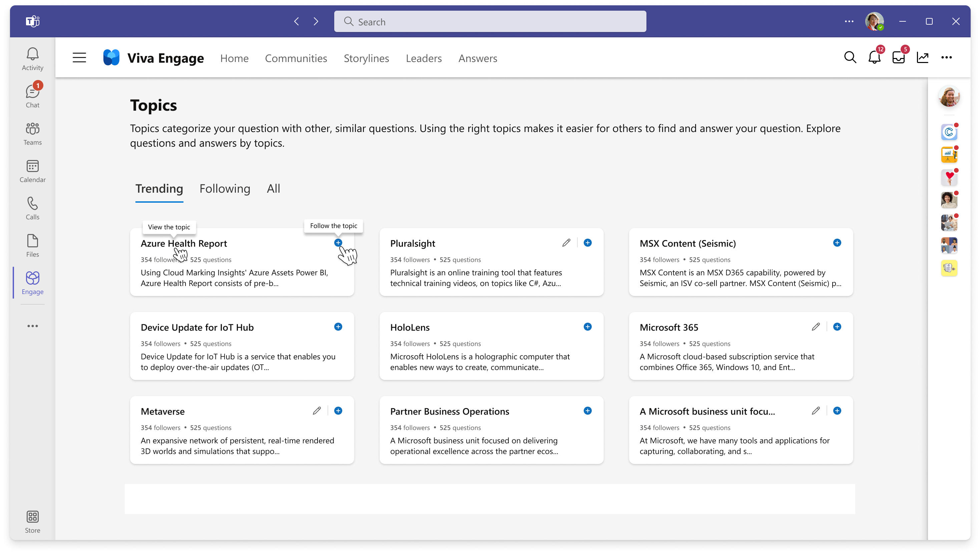Click the Activity icon in sidebar
This screenshot has width=980, height=554.
pyautogui.click(x=32, y=58)
